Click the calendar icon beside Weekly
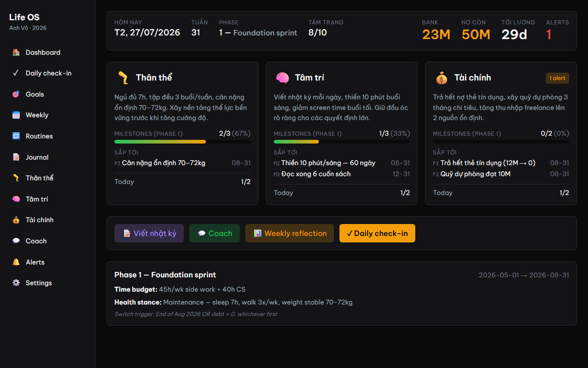The image size is (588, 368). [x=16, y=115]
